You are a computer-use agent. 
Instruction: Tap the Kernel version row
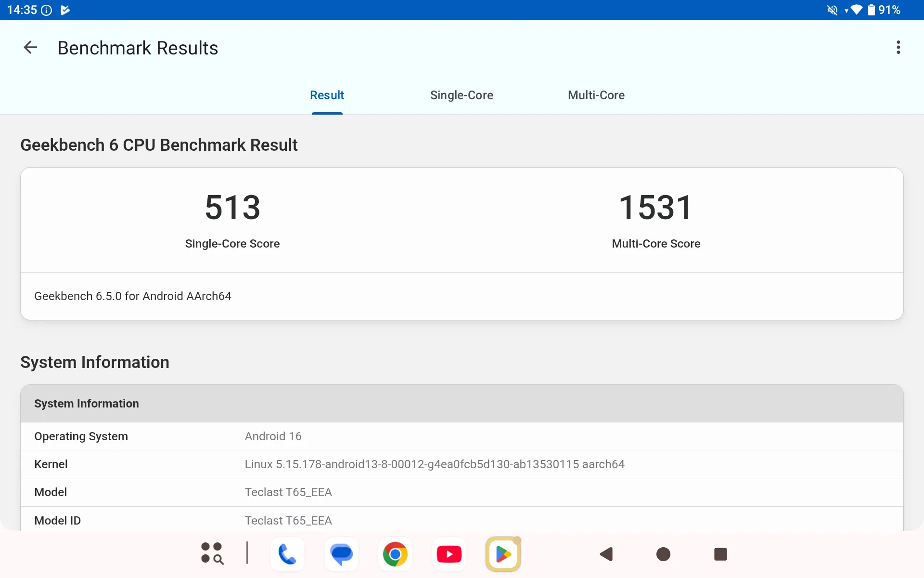(x=462, y=464)
